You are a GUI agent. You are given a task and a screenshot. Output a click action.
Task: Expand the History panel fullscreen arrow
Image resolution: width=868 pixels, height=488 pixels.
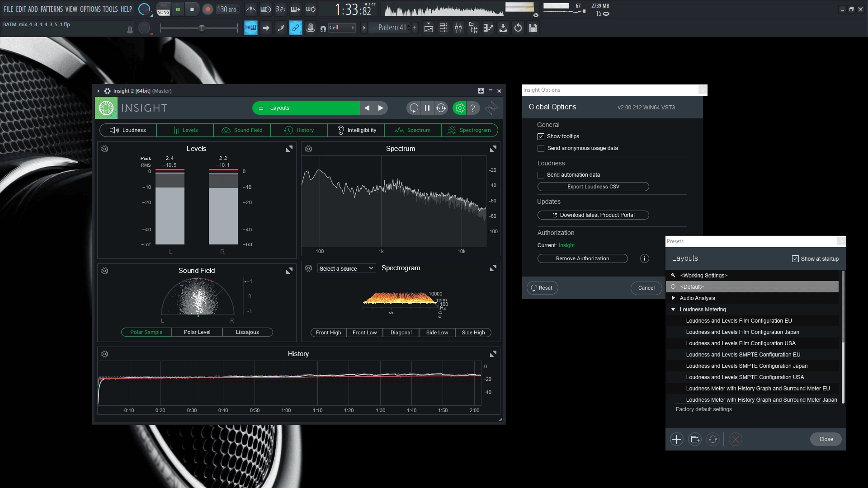point(493,354)
